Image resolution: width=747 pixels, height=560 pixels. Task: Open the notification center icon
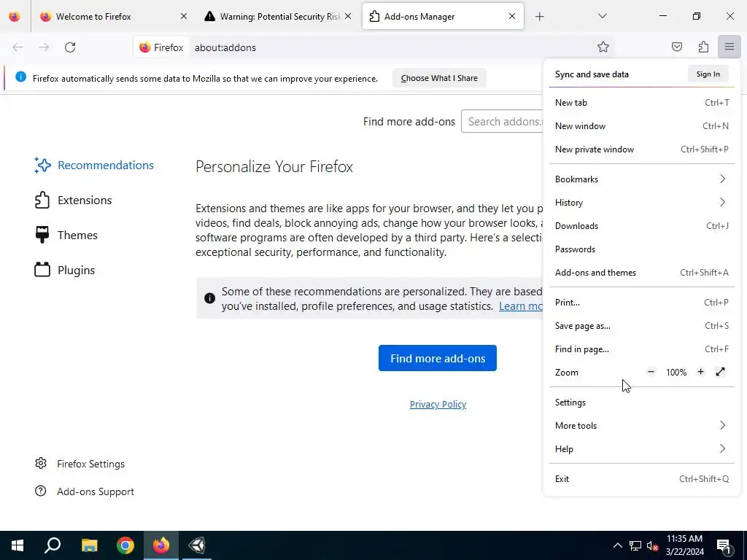click(x=724, y=545)
